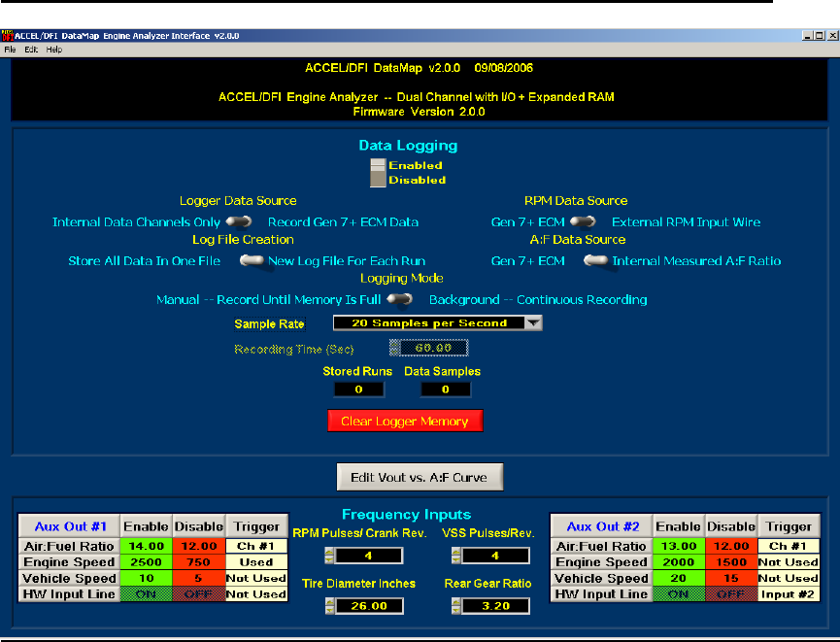Select Record Gen 7+ ECM Data label

pos(343,221)
